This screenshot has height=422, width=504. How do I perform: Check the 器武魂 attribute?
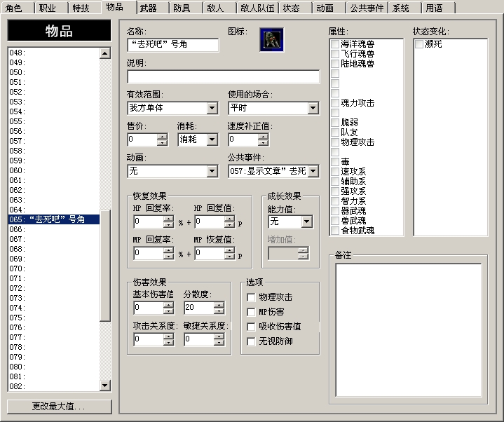pos(335,211)
